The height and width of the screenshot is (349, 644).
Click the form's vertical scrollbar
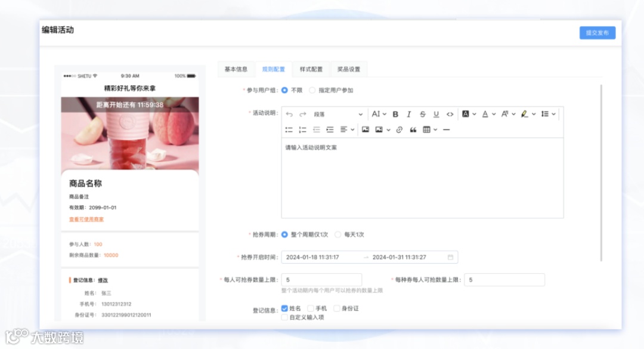[601, 172]
